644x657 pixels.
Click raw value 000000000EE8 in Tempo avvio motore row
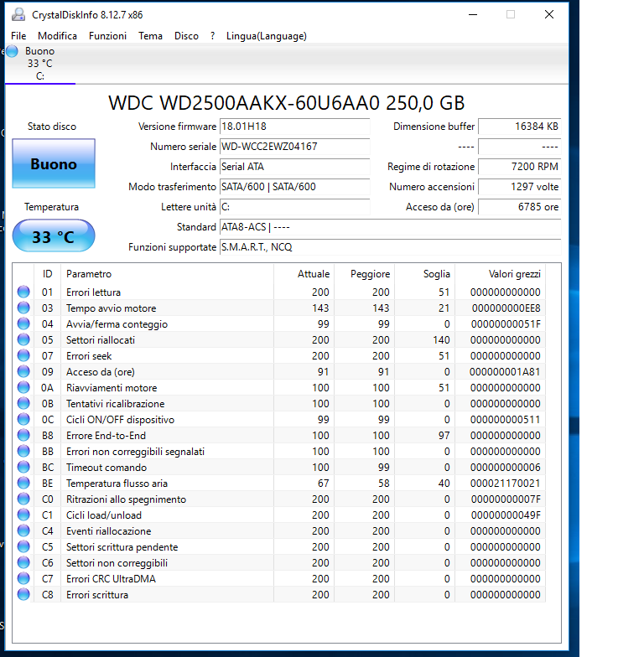[506, 308]
